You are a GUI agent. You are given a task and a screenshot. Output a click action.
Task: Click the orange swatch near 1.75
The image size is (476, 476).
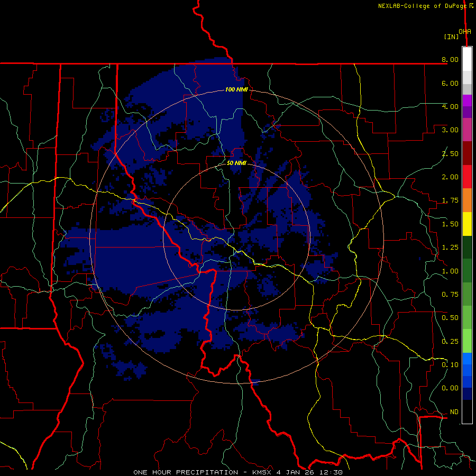coord(467,200)
